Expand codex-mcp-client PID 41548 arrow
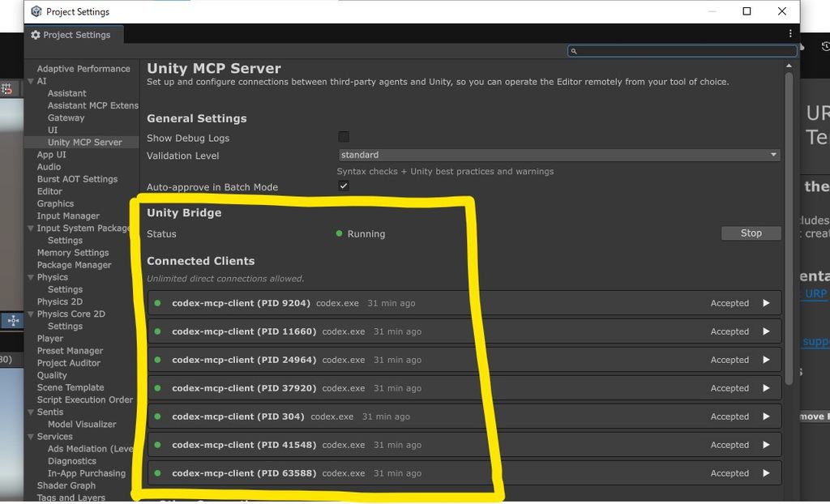The width and height of the screenshot is (830, 504). tap(766, 445)
